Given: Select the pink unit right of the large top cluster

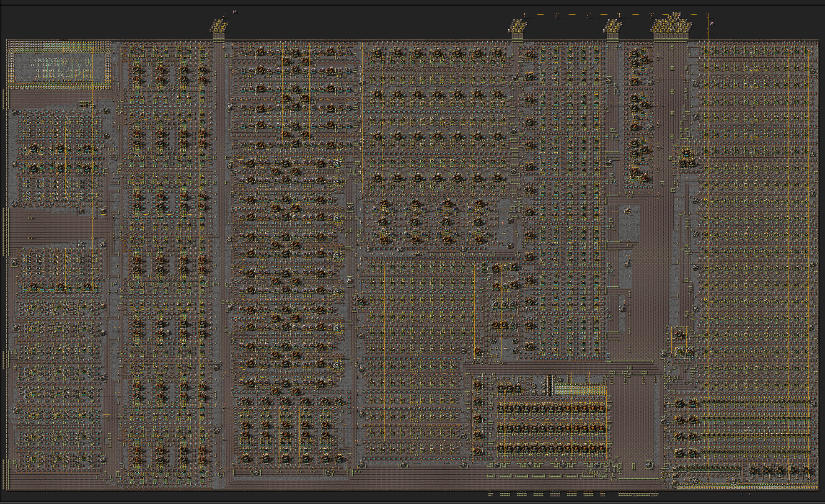Looking at the screenshot, I should point(711,24).
